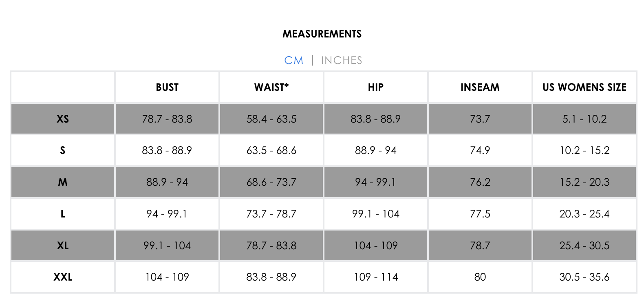
Task: Select XXL US size 30.5 - 35.6
Action: [x=584, y=277]
